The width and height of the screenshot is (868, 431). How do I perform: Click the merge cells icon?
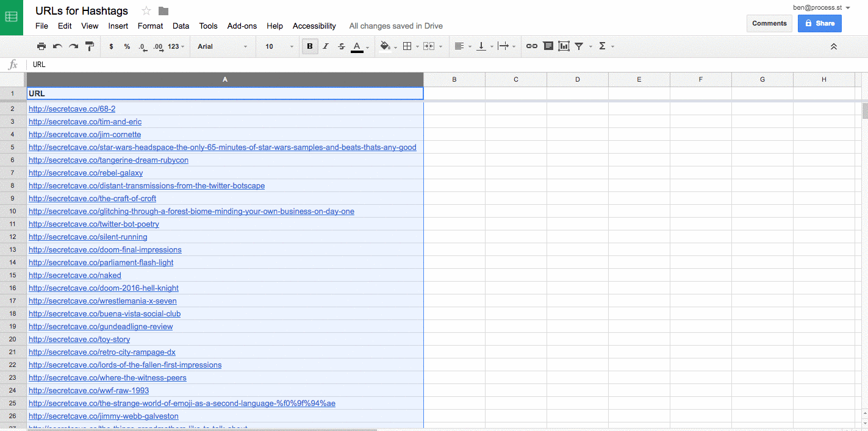point(429,46)
